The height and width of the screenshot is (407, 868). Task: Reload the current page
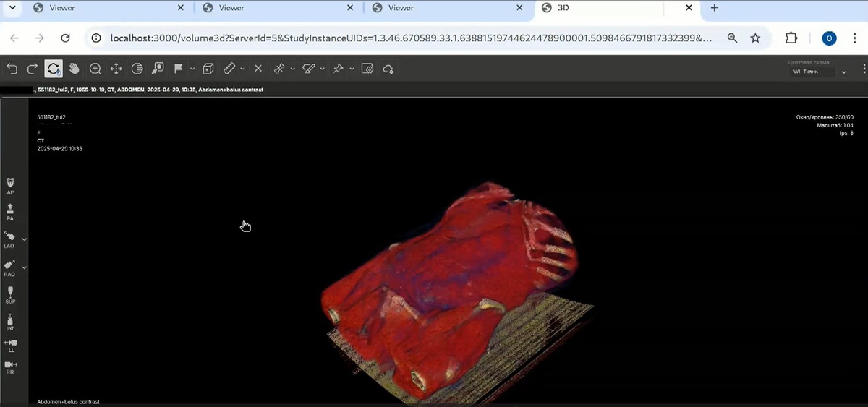[x=65, y=38]
